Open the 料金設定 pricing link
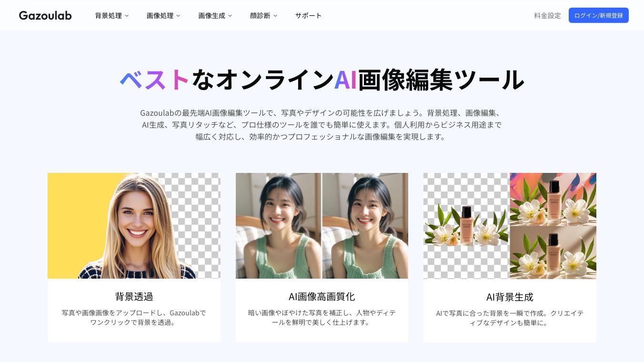This screenshot has height=362, width=644. [547, 15]
